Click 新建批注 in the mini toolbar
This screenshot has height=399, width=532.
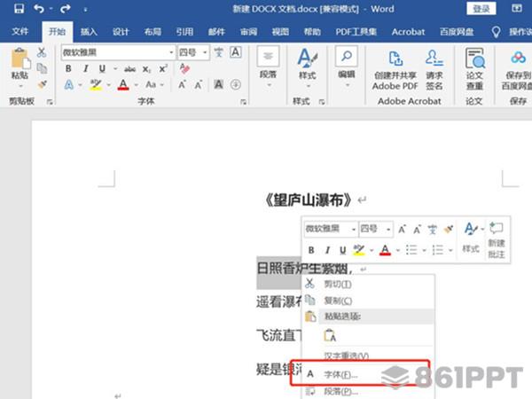coord(496,239)
